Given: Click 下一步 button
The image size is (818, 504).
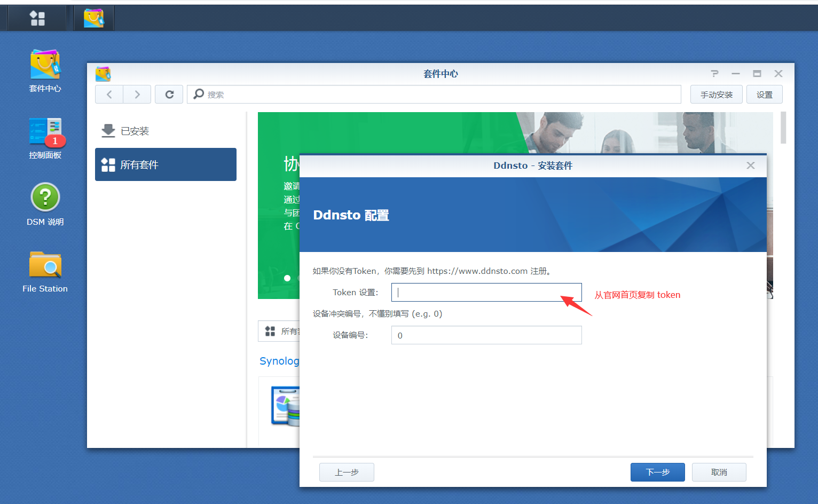Looking at the screenshot, I should point(658,472).
